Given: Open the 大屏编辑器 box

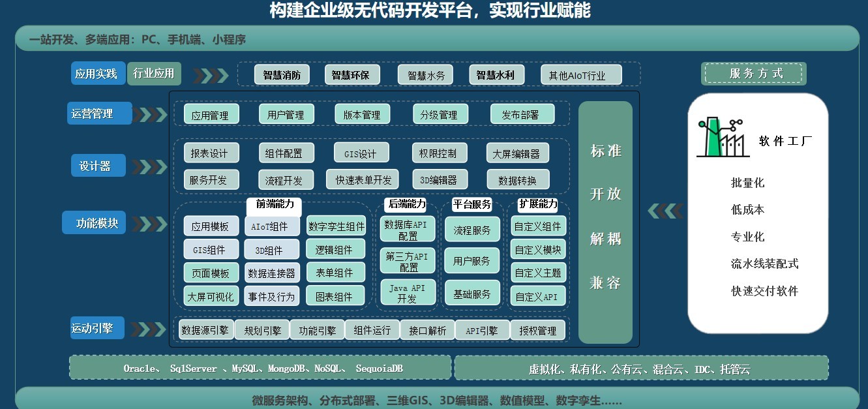Looking at the screenshot, I should coord(518,153).
